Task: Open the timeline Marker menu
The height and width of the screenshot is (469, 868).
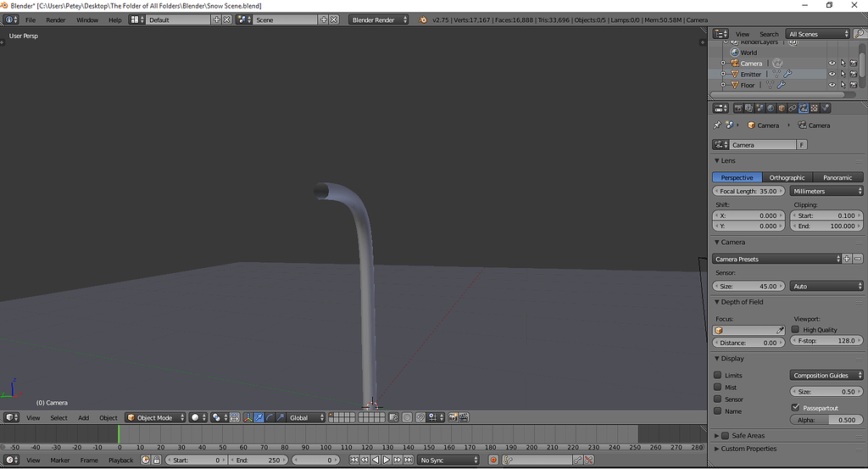Action: [60, 461]
